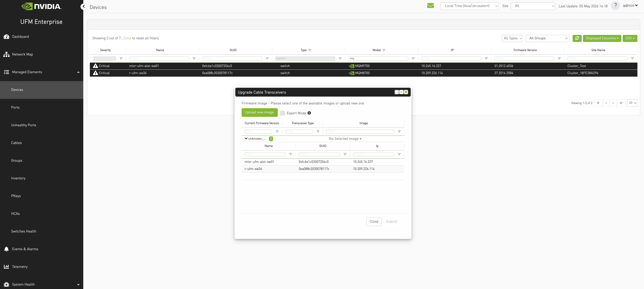Enable the Expert Mode checkbox
644x289 pixels.
(x=282, y=113)
